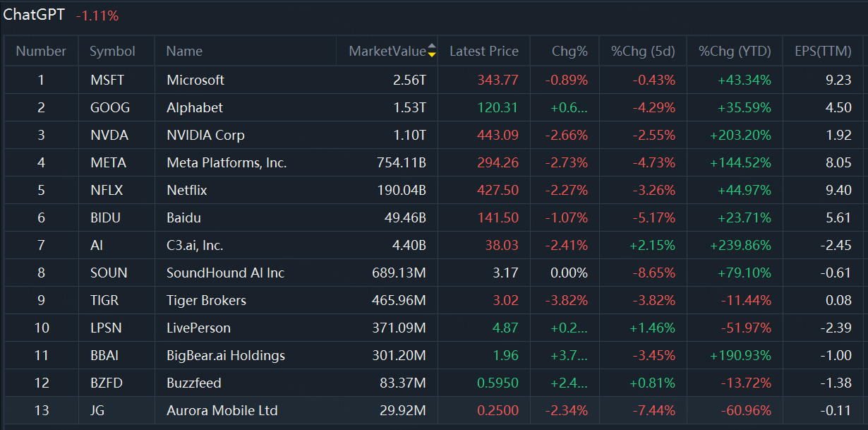Select the Aurora Mobile Ltd row
The height and width of the screenshot is (430, 868).
222,410
